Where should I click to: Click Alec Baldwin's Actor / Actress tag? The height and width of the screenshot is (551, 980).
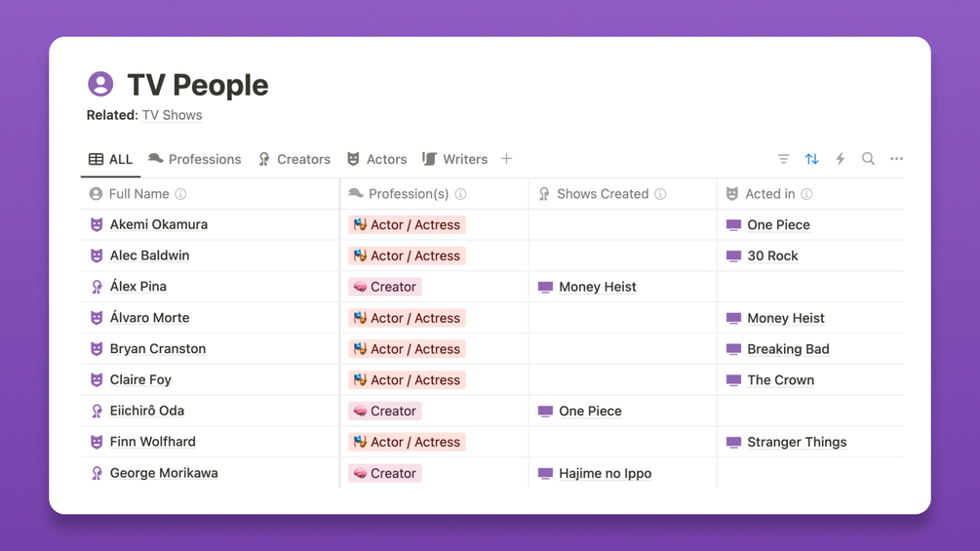tap(407, 256)
